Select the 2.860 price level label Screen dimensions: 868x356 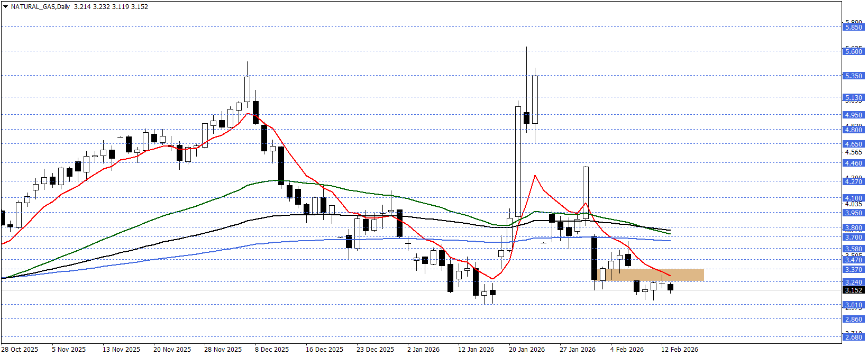pos(853,319)
